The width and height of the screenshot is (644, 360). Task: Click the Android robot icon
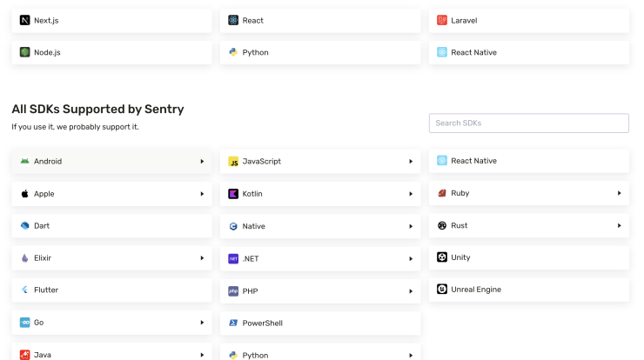coord(24,162)
